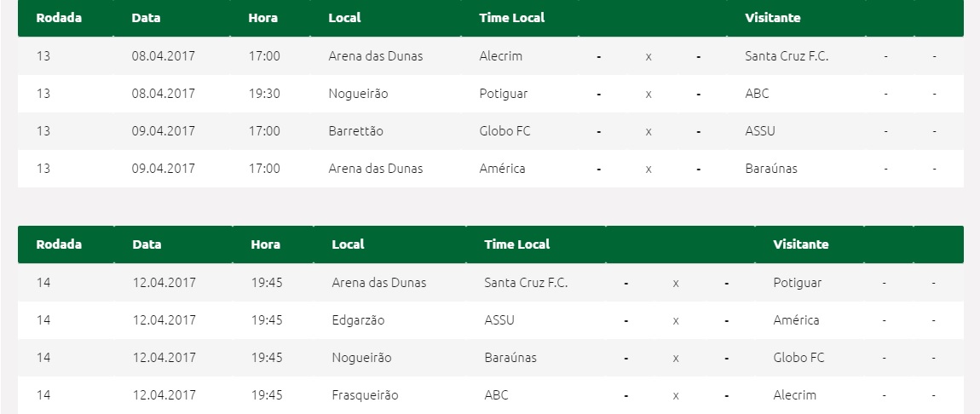Select Potiguar visitor in round 14
This screenshot has width=980, height=414.
[798, 283]
